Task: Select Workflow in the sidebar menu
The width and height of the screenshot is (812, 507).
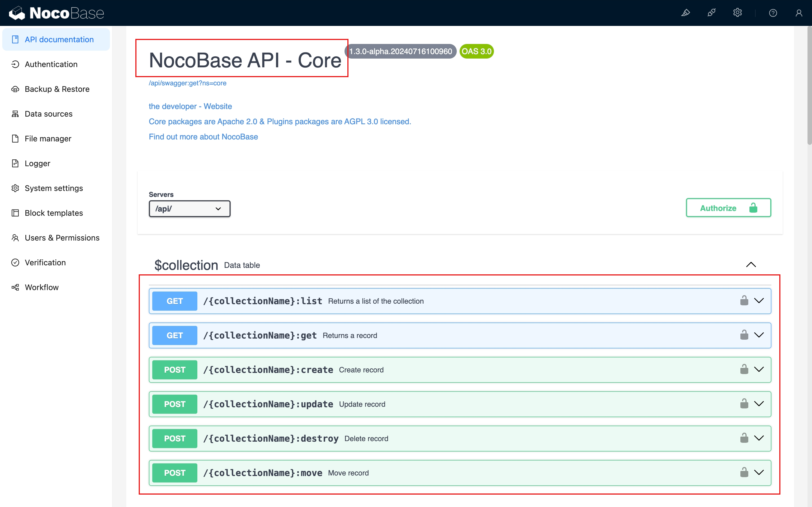Action: (42, 287)
